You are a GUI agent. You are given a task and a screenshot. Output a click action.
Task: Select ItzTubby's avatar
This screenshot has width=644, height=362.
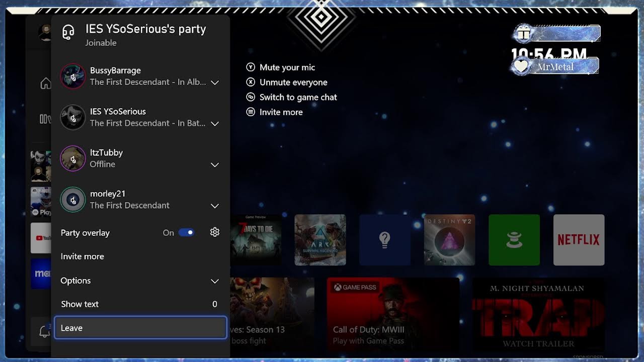pos(73,158)
